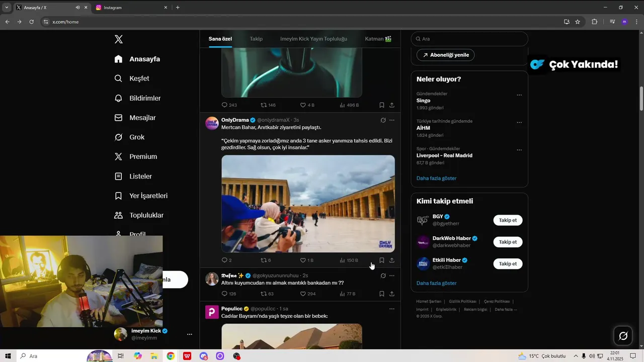The image size is (644, 362).
Task: Open Grok action on Defne post
Action: pos(383,276)
